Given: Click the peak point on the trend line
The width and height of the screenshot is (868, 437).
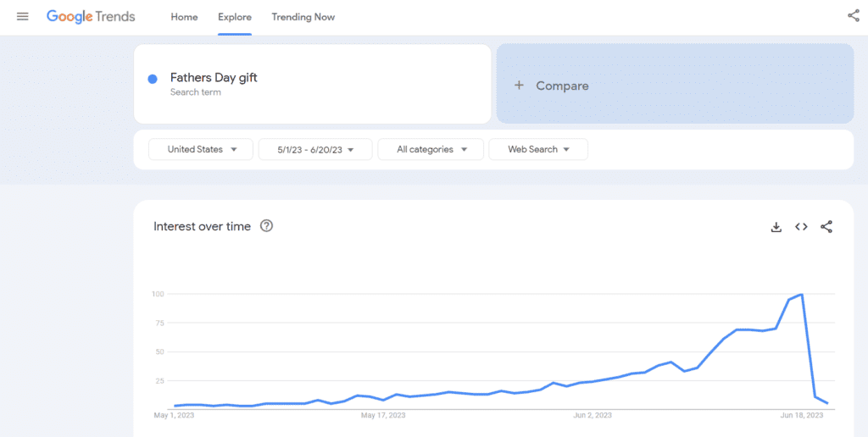Looking at the screenshot, I should click(x=801, y=295).
